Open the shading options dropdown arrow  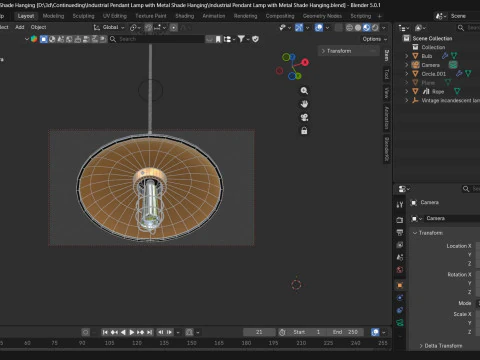click(x=384, y=28)
